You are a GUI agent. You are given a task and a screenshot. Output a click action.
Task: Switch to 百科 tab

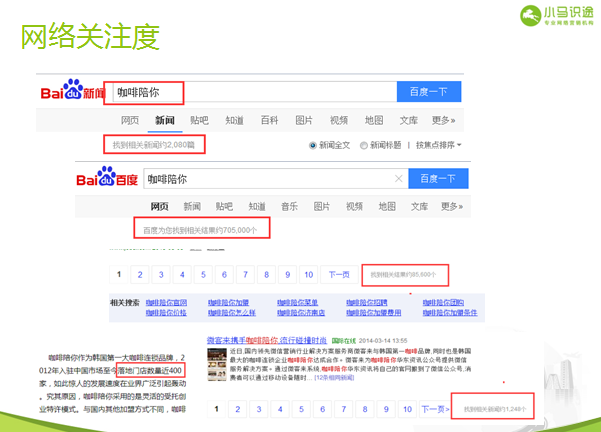(x=269, y=120)
